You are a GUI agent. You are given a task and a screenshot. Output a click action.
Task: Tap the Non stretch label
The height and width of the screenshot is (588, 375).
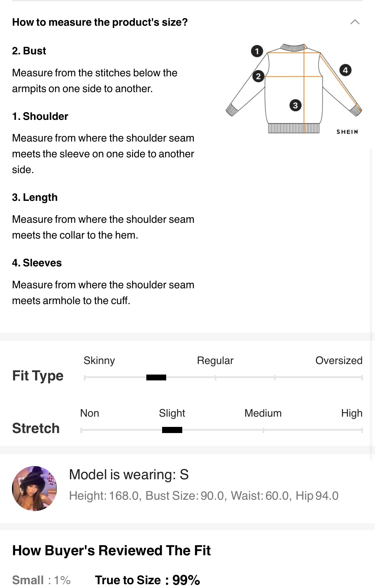click(x=90, y=413)
